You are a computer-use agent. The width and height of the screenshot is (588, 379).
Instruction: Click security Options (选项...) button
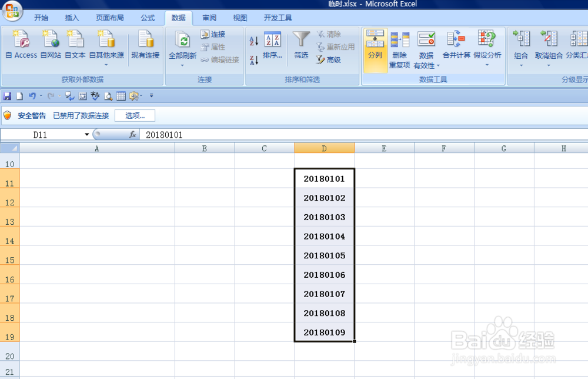coord(135,115)
